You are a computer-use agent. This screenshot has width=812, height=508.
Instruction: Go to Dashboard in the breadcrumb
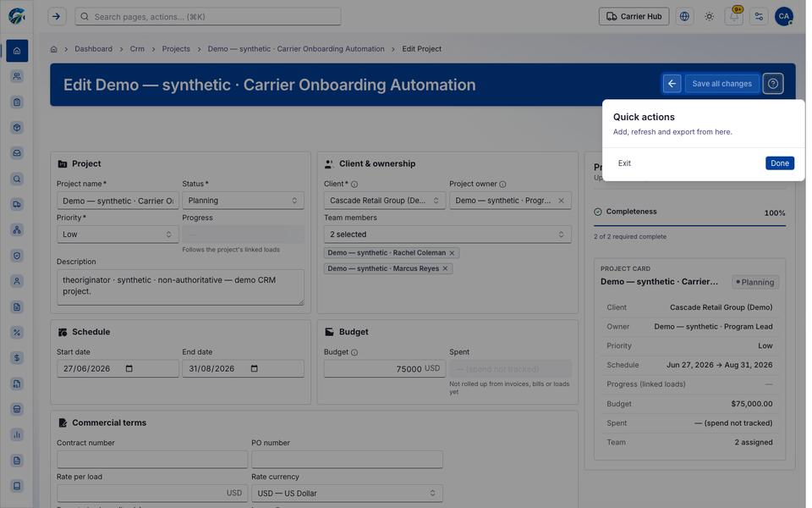[93, 49]
